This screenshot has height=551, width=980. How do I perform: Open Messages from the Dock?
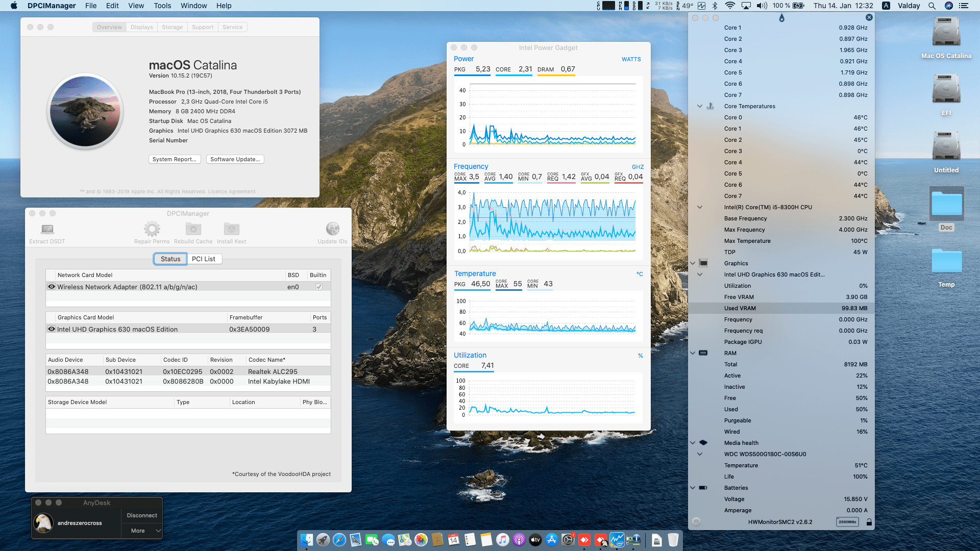(x=388, y=540)
